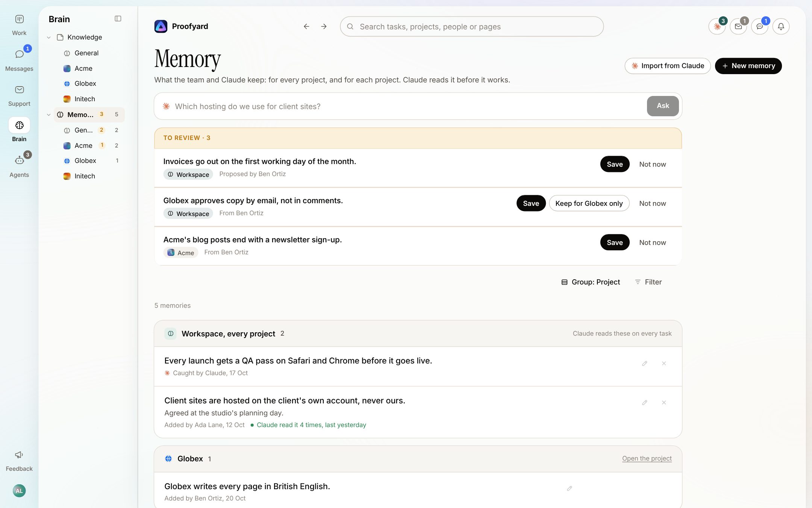The height and width of the screenshot is (508, 812).
Task: Collapse the Memory tree section
Action: point(48,115)
